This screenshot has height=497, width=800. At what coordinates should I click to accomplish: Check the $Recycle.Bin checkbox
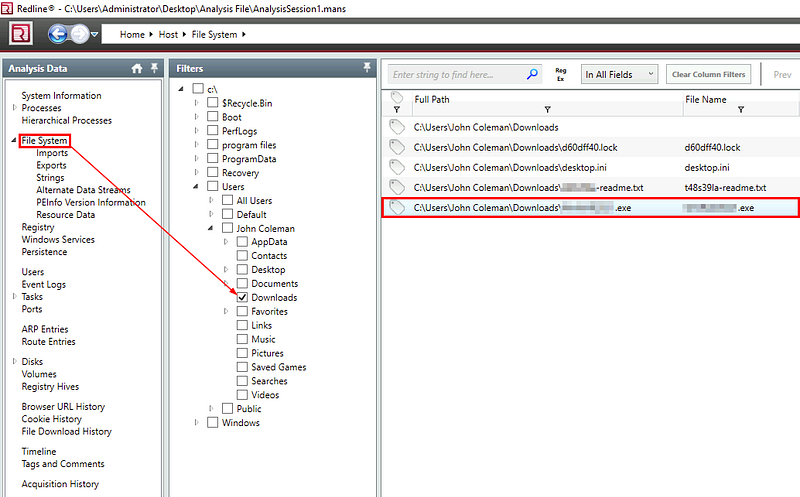click(212, 103)
